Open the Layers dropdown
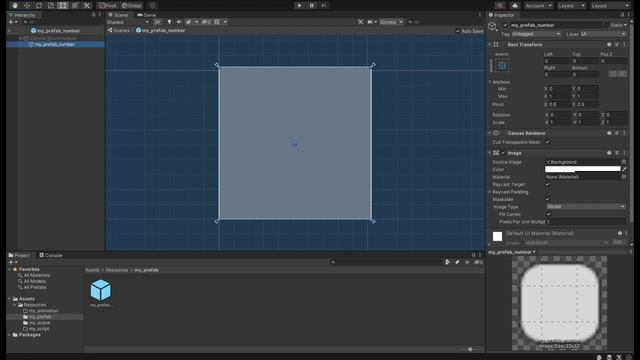Image resolution: width=640 pixels, height=360 pixels. pos(571,6)
